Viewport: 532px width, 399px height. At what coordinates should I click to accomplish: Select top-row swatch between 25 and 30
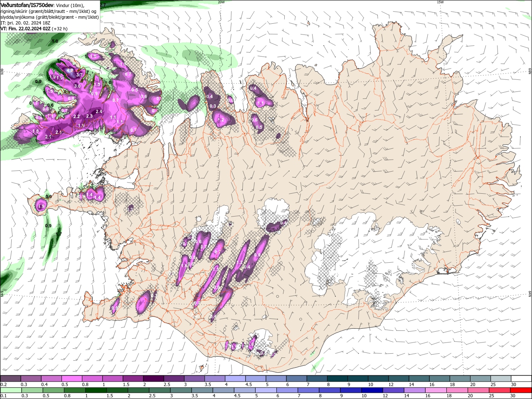point(501,379)
